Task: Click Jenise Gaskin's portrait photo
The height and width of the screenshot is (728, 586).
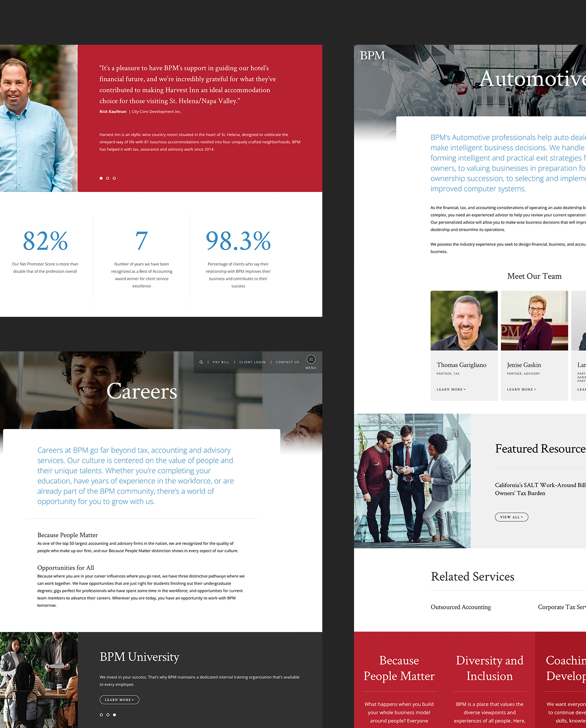Action: (x=534, y=320)
